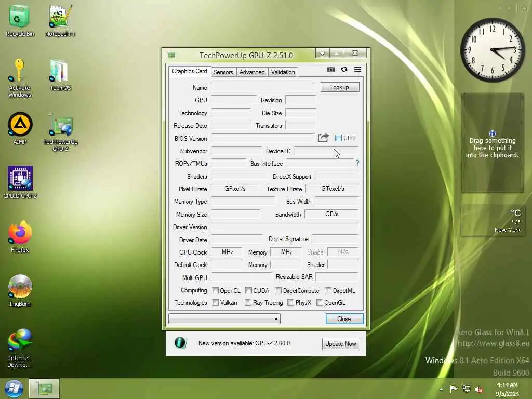Take a GPU-Z screenshot with camera icon

point(331,69)
